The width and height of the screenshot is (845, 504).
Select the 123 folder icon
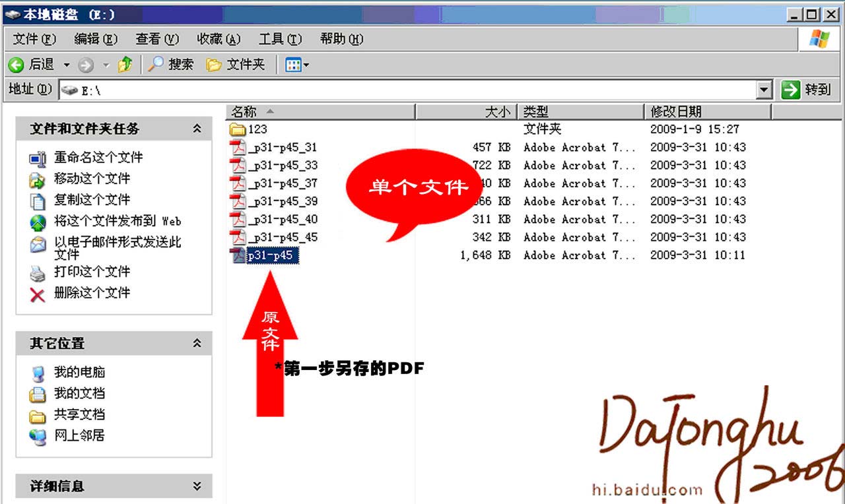[238, 129]
